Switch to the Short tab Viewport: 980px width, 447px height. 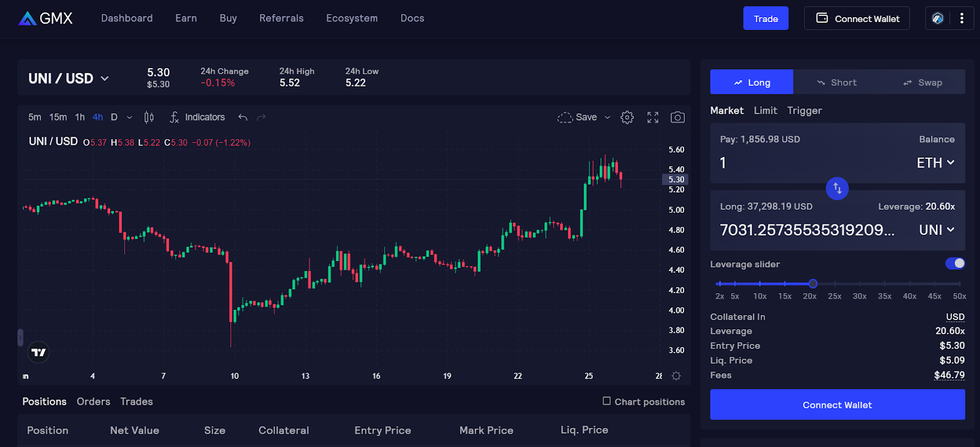click(x=837, y=82)
